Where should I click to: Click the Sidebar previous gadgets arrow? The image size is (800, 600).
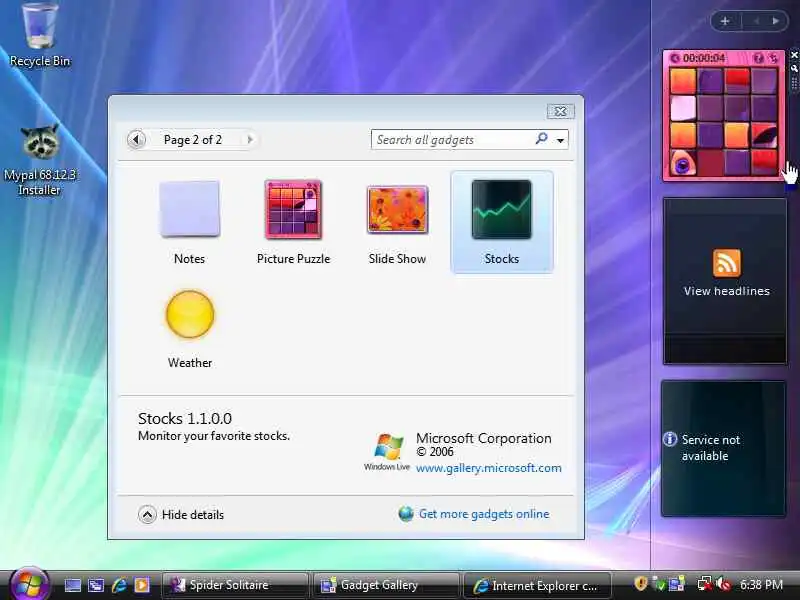click(756, 21)
